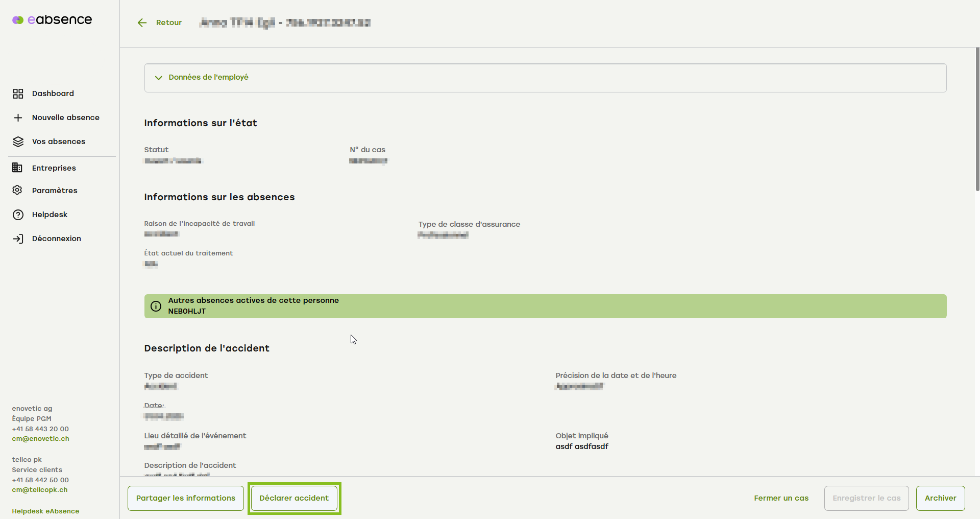Click the Helpdesk question mark icon
Viewport: 980px width, 519px height.
click(x=18, y=215)
